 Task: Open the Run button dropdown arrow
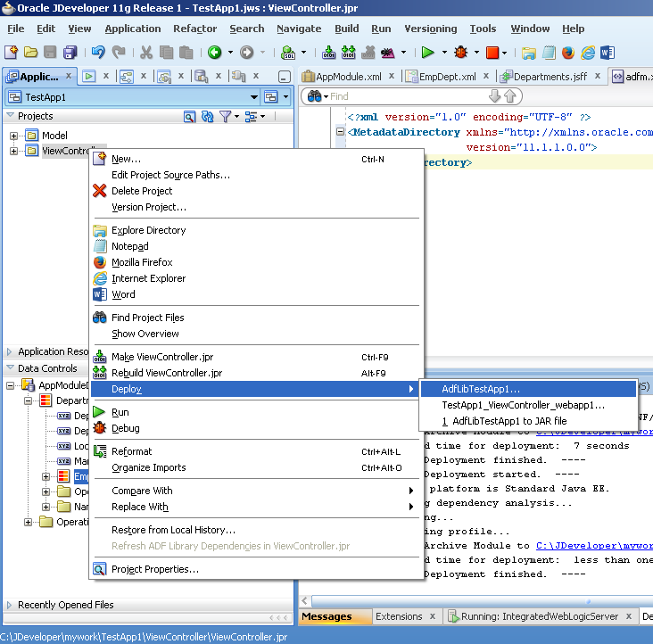pyautogui.click(x=444, y=53)
